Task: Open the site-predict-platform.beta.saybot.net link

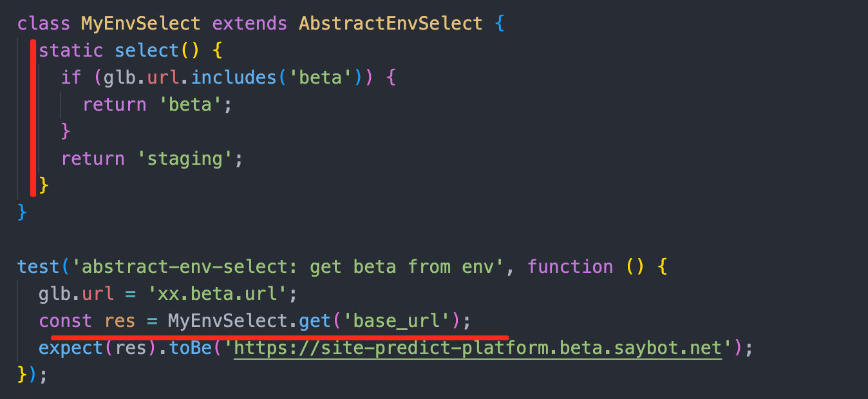Action: coord(477,348)
